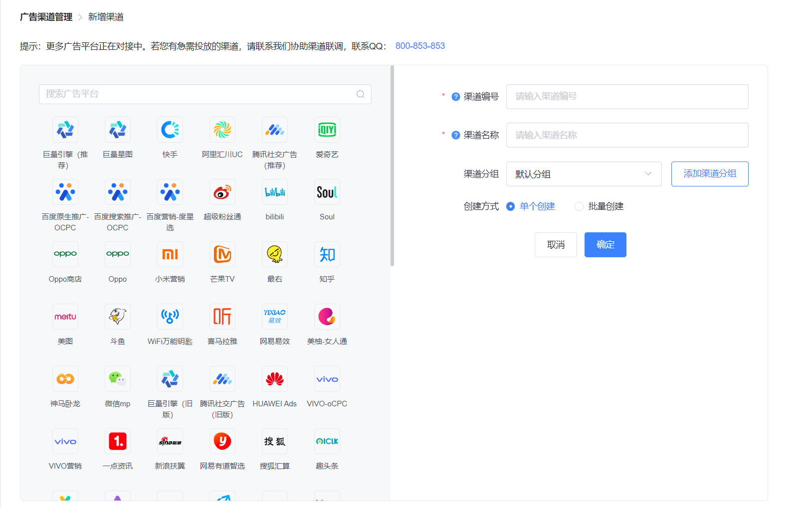Select the 神马卧龙 platform icon
The width and height of the screenshot is (812, 508).
point(65,379)
